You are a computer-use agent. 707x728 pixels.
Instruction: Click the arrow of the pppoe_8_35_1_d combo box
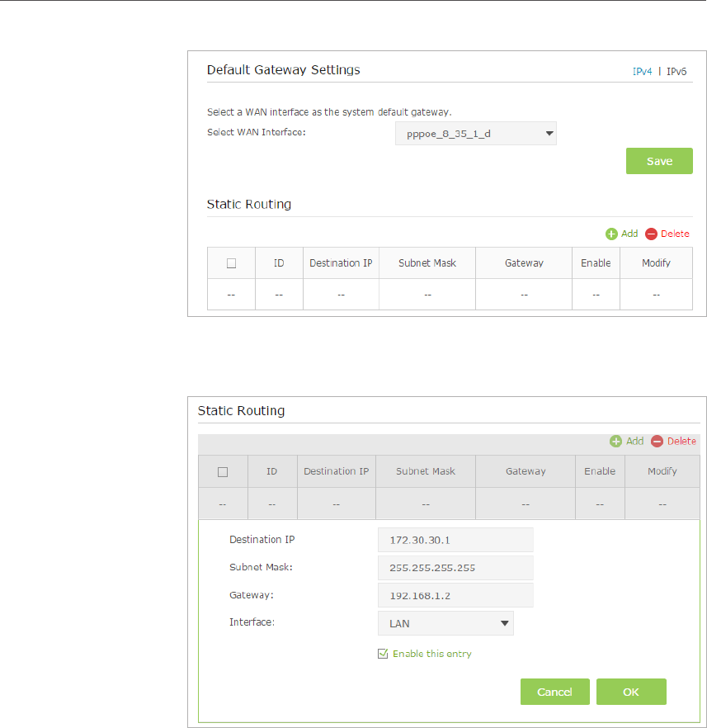coord(547,134)
